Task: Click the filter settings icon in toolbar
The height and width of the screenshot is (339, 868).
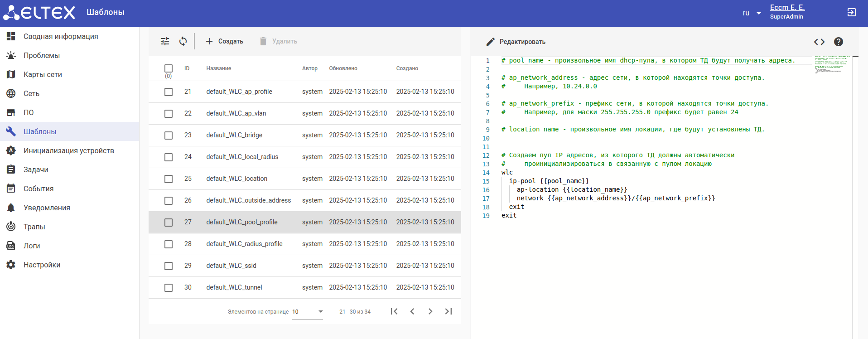Action: coord(165,41)
